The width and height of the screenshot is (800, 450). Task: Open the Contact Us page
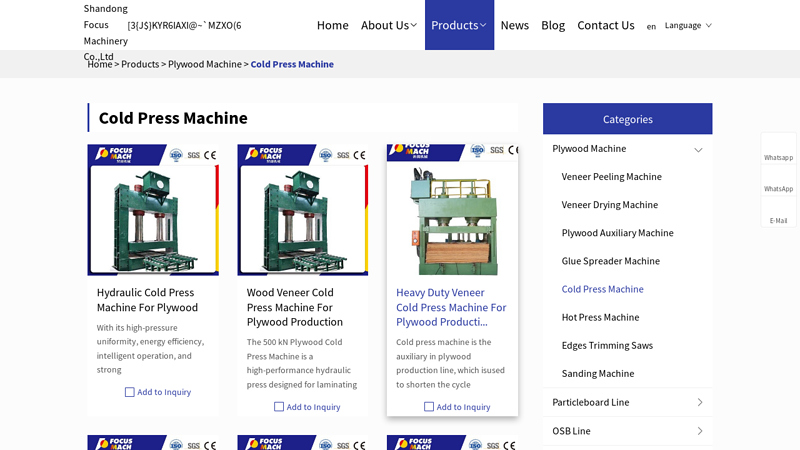(x=606, y=25)
